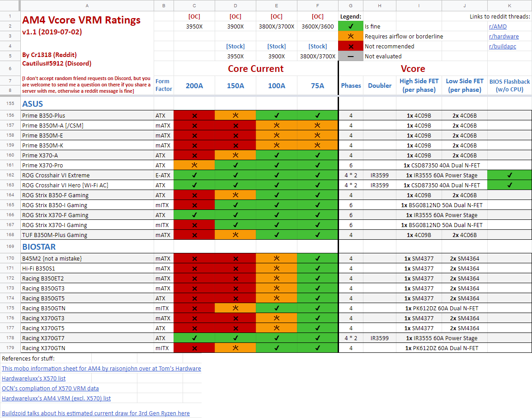
Task: Select the 75A column heading cell
Action: click(x=318, y=85)
